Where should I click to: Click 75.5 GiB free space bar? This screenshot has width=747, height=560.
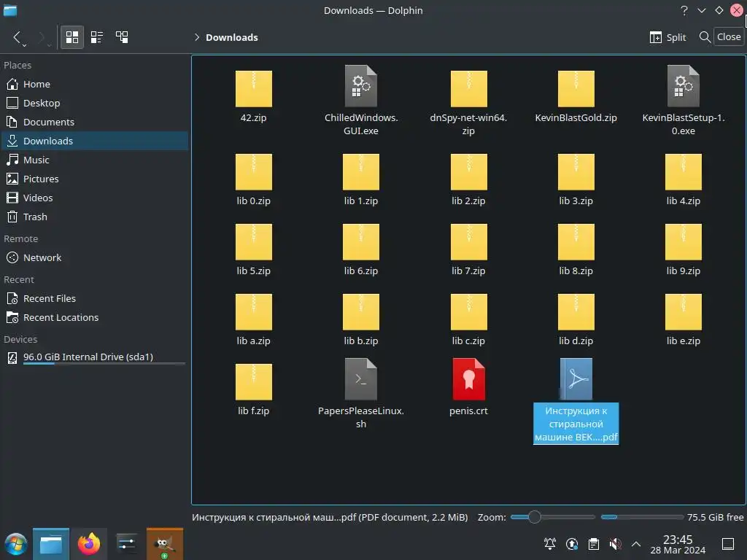click(x=642, y=517)
